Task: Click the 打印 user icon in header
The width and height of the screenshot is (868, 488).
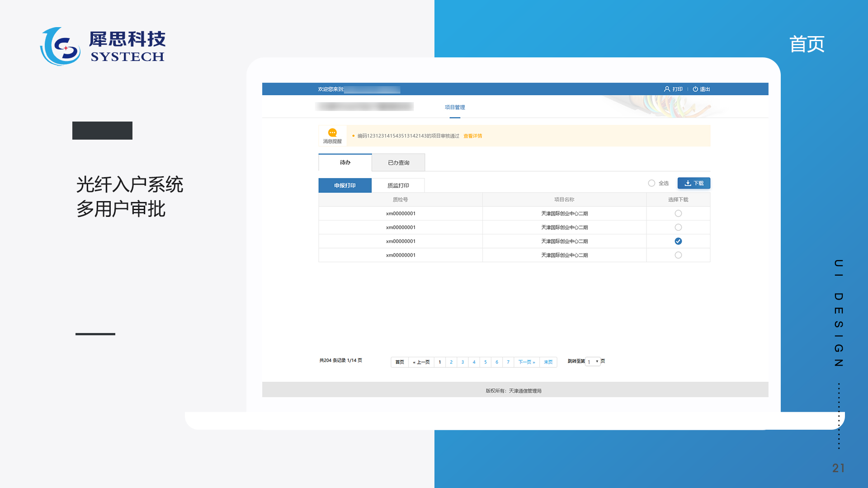Action: coord(667,89)
